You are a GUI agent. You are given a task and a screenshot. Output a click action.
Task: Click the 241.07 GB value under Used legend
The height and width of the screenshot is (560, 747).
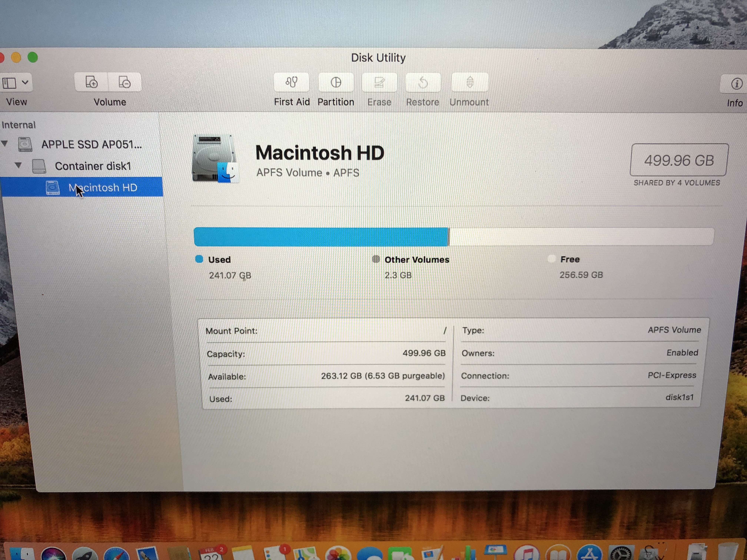tap(230, 275)
